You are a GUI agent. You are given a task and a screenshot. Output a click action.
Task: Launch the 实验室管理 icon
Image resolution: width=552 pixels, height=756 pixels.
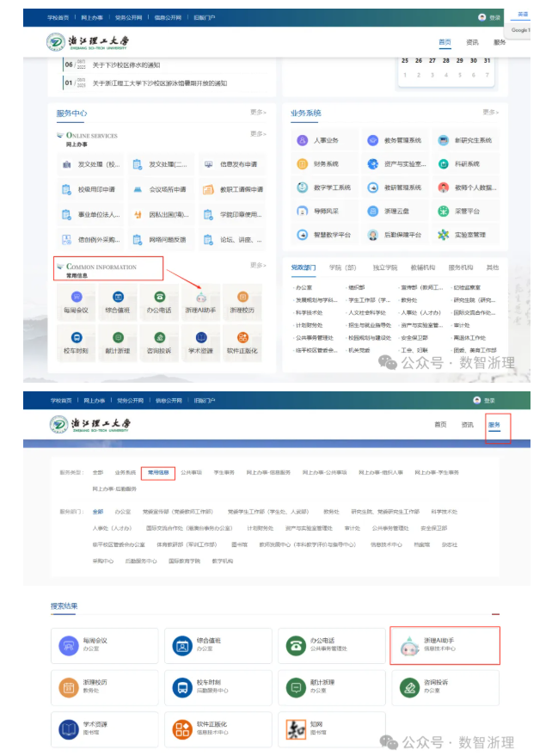[444, 234]
